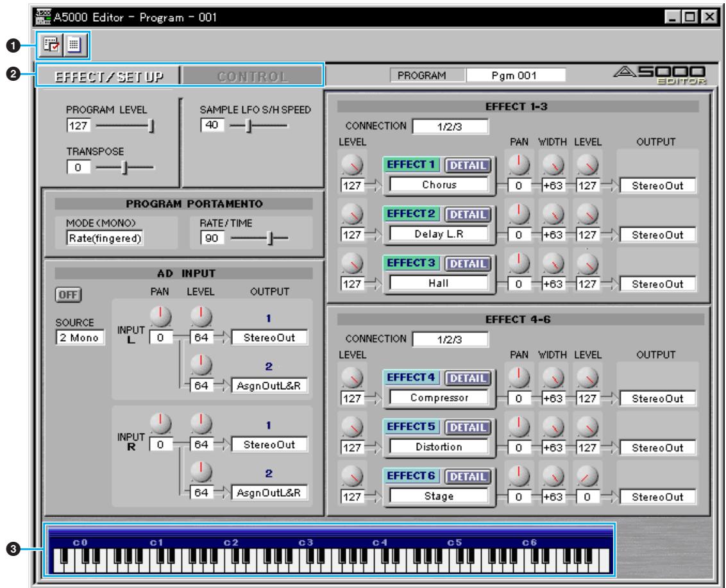726x588 pixels.
Task: Open the EFFECT 5 DETAIL panel
Action: 468,427
